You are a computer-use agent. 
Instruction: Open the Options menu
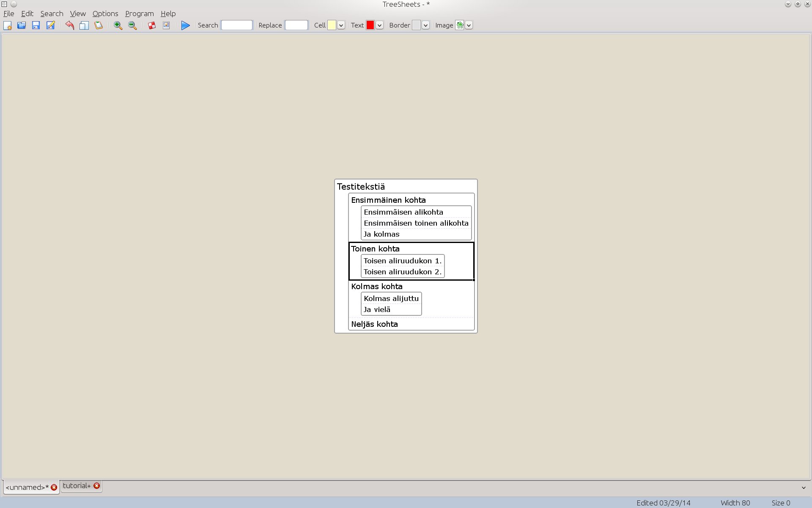click(105, 14)
